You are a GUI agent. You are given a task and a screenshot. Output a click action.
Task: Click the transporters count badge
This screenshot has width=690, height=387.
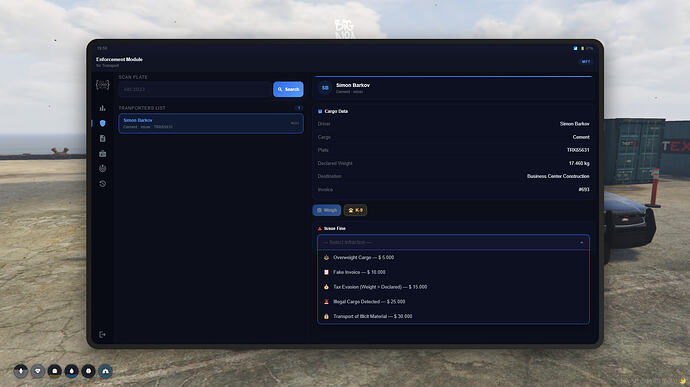point(299,108)
